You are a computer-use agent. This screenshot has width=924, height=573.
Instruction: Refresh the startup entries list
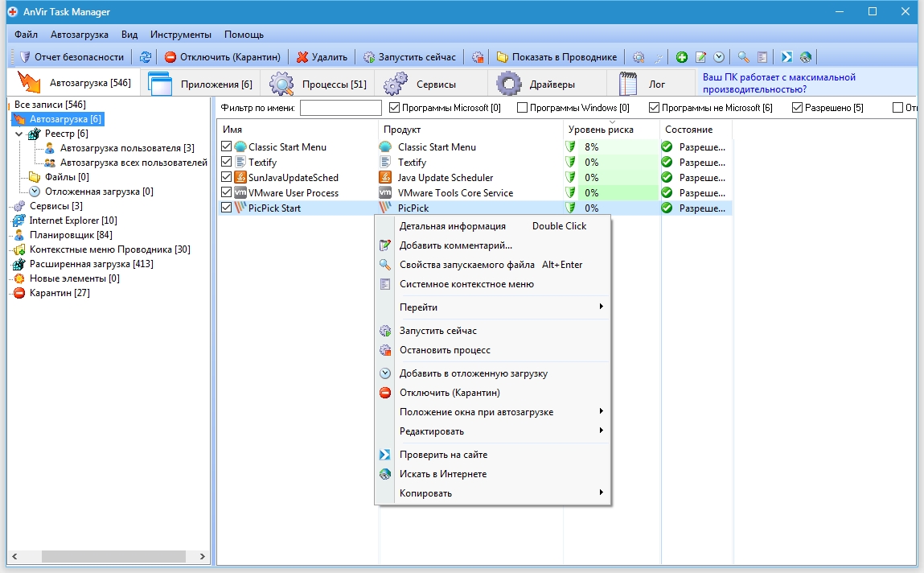pos(146,56)
